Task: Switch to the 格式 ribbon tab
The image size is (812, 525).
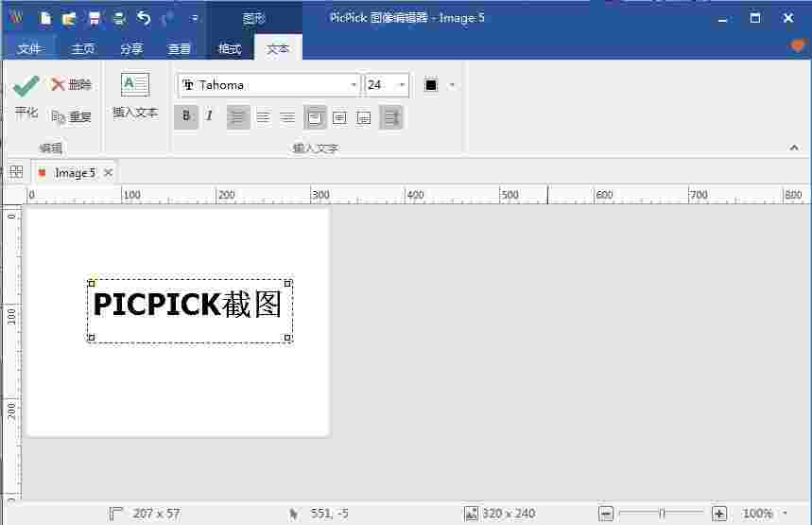Action: click(230, 49)
